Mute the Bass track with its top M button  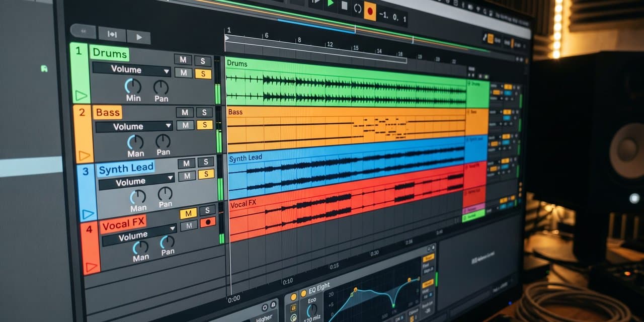tap(185, 112)
